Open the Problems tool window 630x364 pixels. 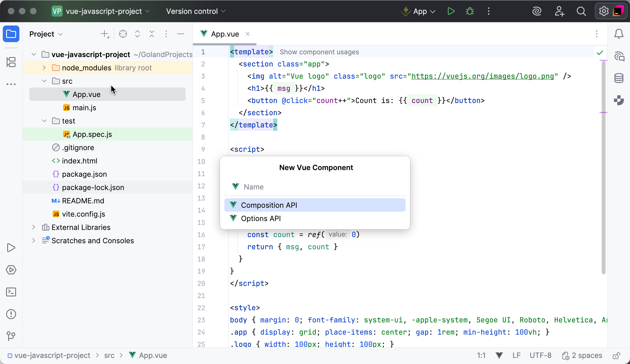[x=11, y=314]
